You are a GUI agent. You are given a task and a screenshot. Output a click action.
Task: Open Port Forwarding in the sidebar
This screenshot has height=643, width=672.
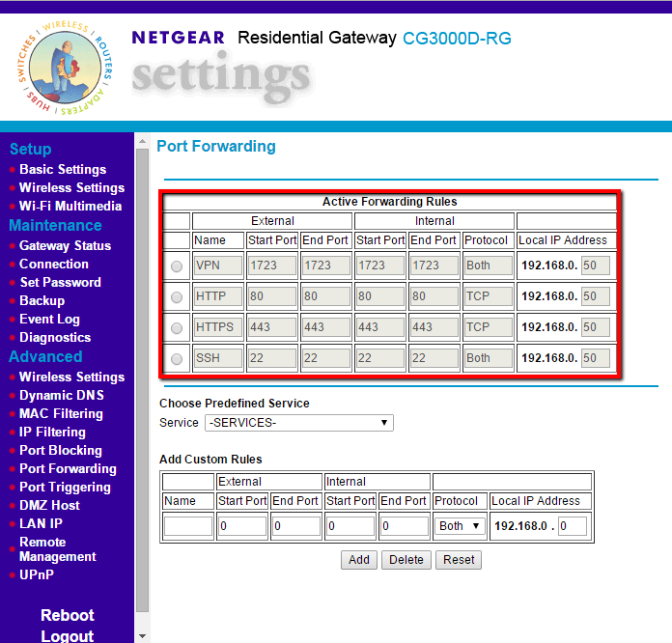(68, 469)
